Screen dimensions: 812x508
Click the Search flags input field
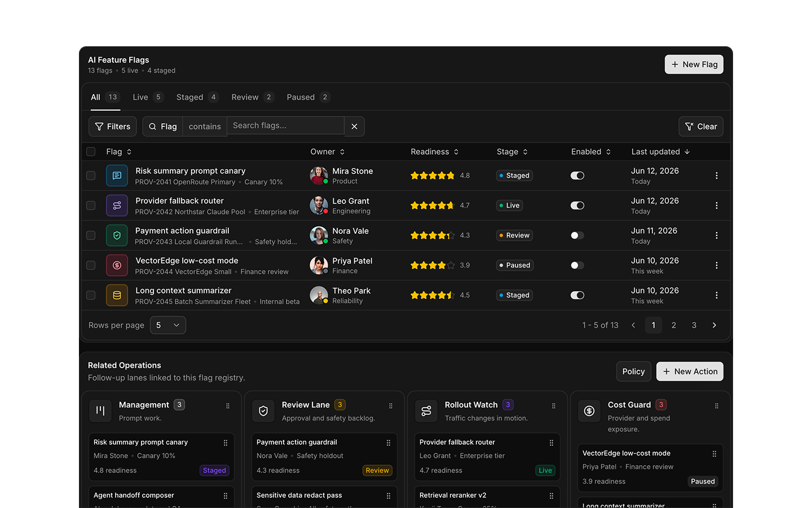(x=285, y=125)
